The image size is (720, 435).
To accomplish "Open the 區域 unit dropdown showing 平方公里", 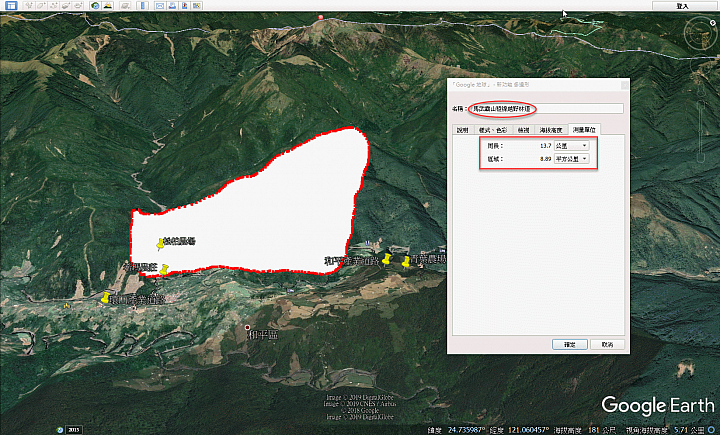I will coord(571,159).
